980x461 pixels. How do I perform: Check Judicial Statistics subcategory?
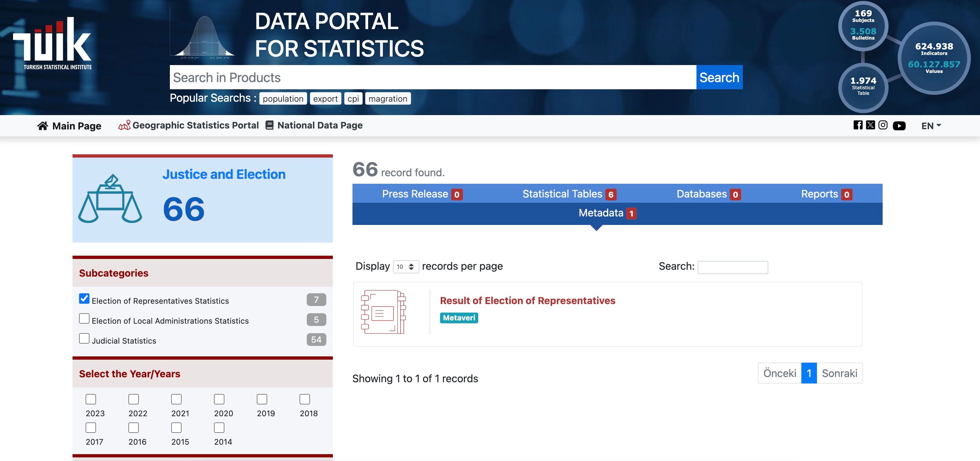point(84,338)
